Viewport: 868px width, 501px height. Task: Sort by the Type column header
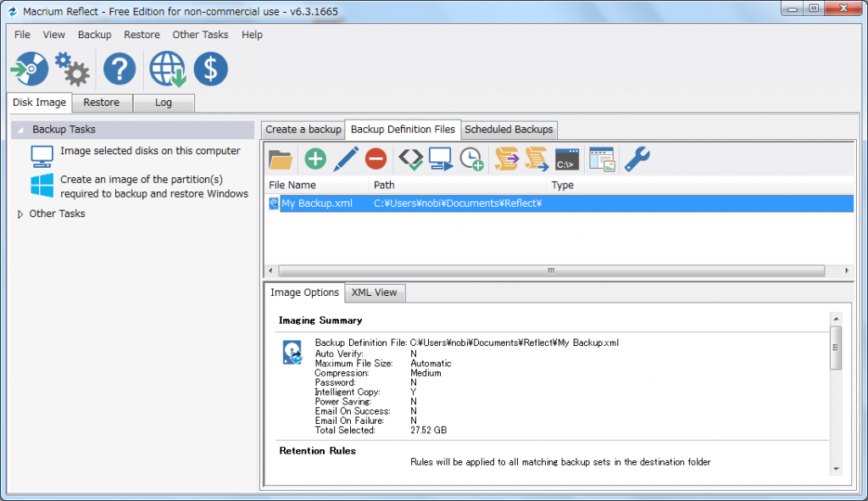699,185
